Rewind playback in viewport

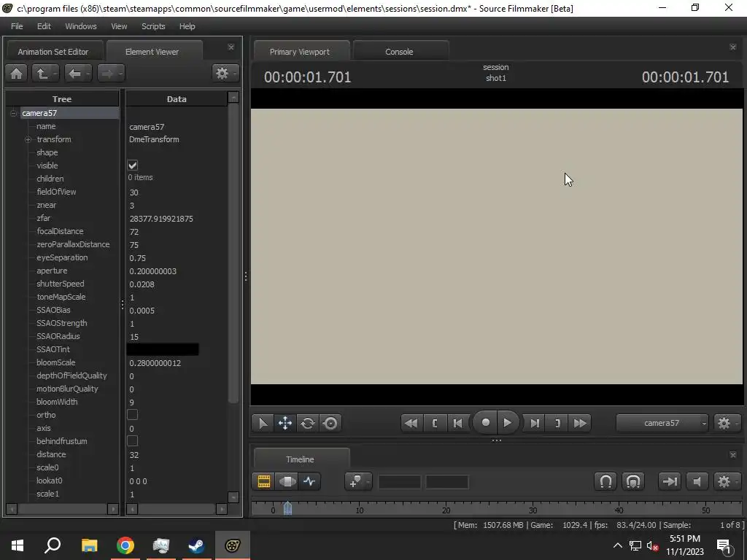coord(411,423)
